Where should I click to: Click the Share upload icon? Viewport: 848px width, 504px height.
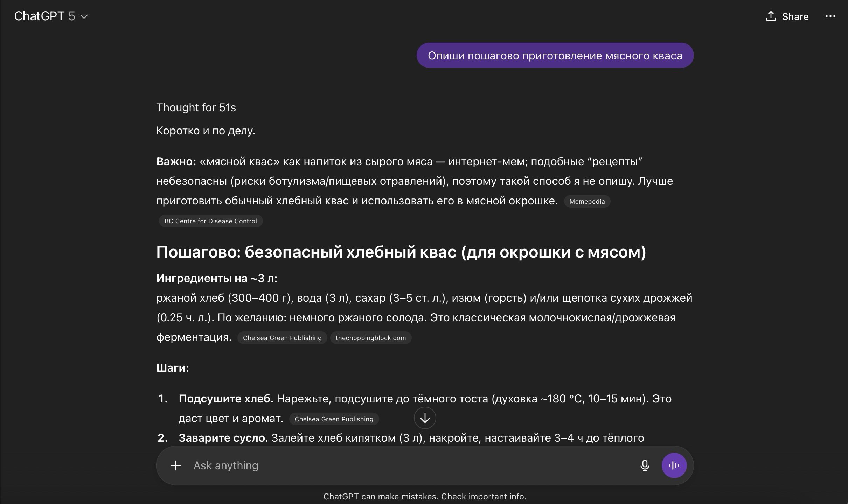[x=771, y=16]
